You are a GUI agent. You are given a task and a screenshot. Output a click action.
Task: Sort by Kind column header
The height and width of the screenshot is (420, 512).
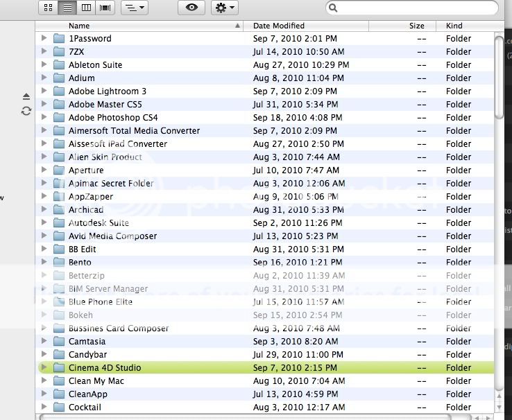point(470,26)
